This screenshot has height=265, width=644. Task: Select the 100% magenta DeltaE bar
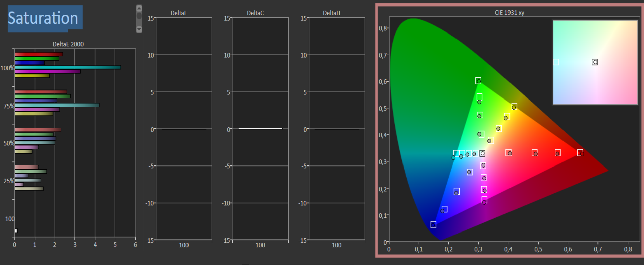(x=48, y=72)
